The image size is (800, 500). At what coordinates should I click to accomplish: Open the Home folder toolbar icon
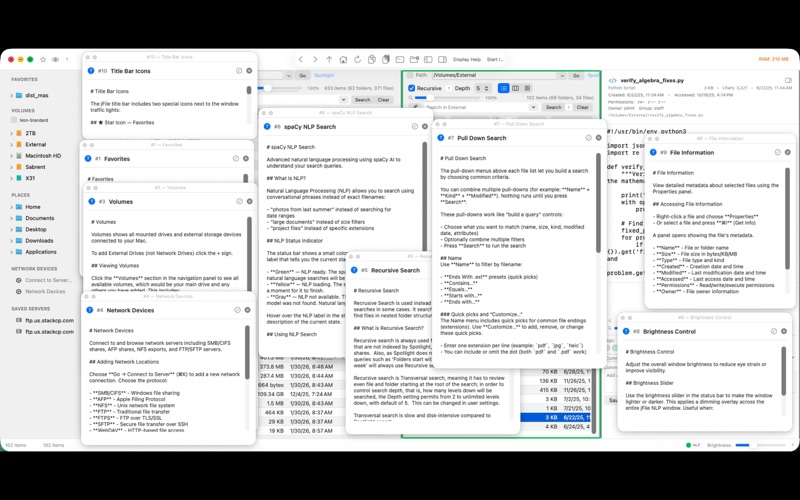[x=343, y=59]
